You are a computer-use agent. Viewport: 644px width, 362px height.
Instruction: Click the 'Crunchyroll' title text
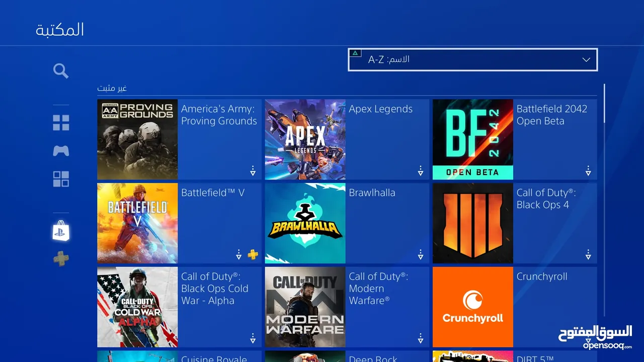[542, 277]
